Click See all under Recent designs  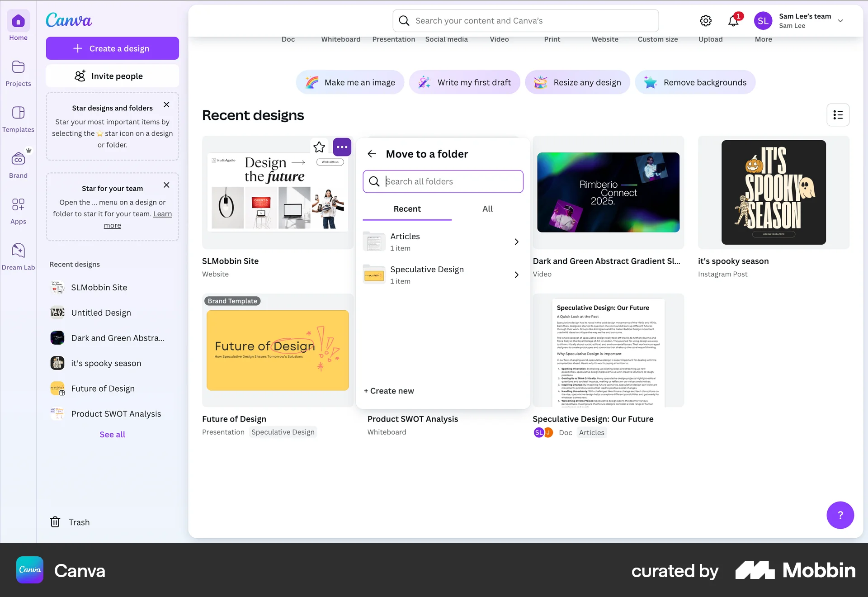[112, 434]
